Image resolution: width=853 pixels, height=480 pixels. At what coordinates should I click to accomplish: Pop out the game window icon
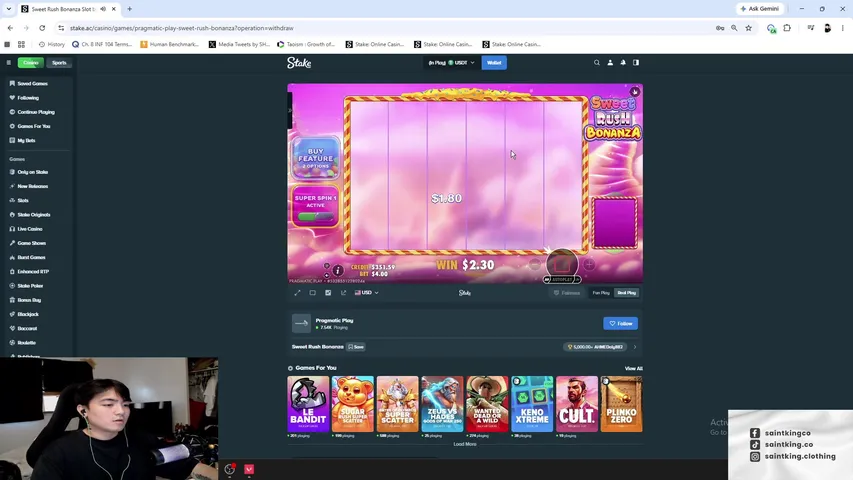343,293
